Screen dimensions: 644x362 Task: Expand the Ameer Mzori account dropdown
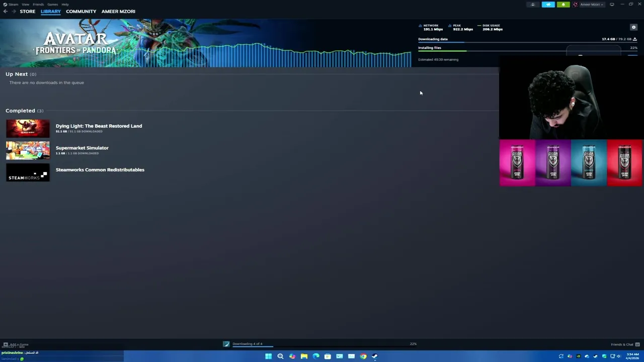589,5
